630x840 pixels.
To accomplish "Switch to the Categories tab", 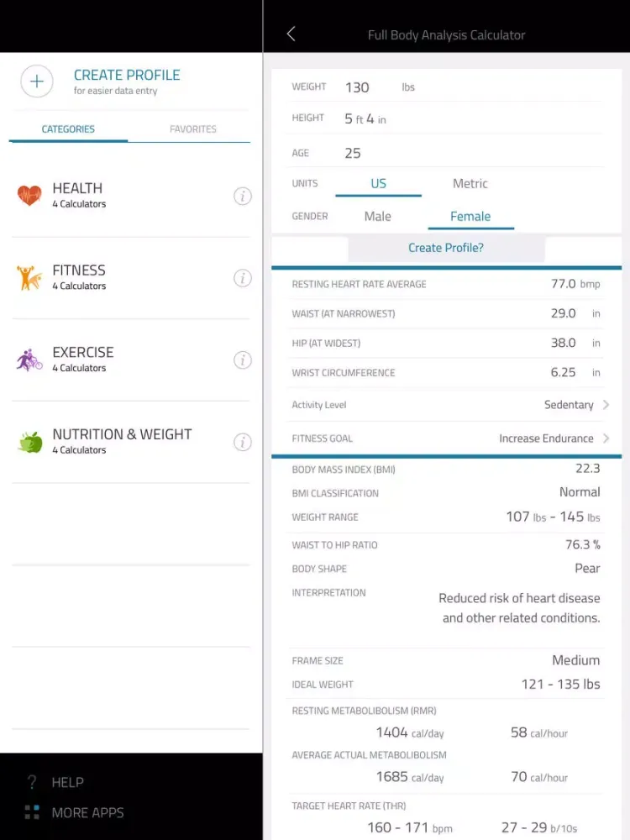I will click(x=68, y=129).
